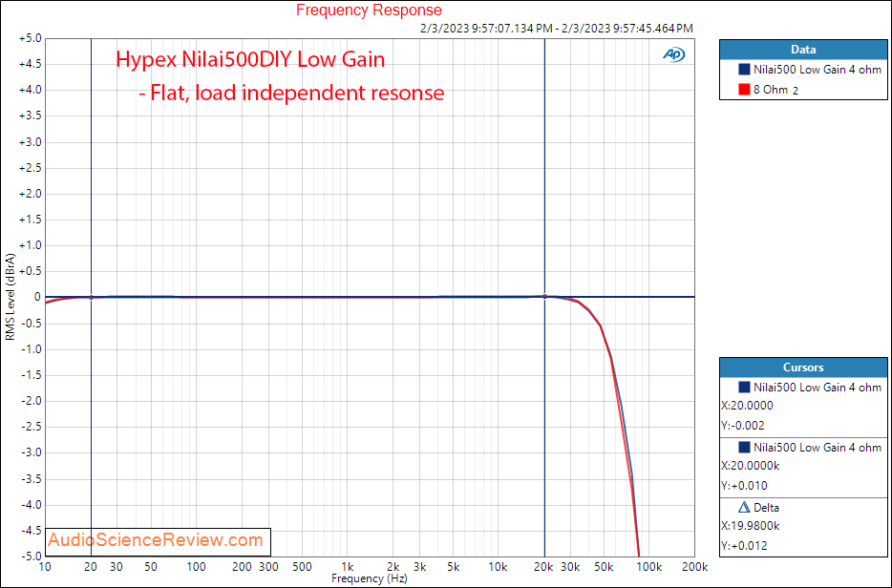The height and width of the screenshot is (588, 892).
Task: Click the 'Delta' label in Cursors panel
Action: click(x=766, y=507)
